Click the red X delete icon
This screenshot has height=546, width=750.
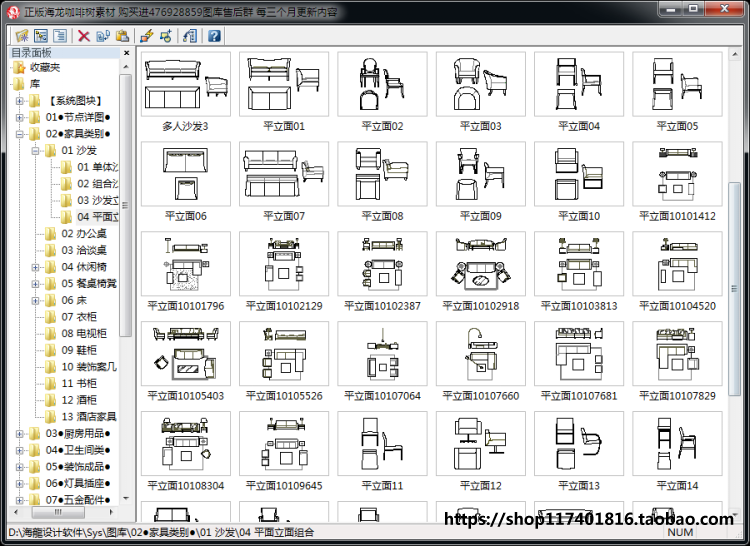[x=84, y=36]
